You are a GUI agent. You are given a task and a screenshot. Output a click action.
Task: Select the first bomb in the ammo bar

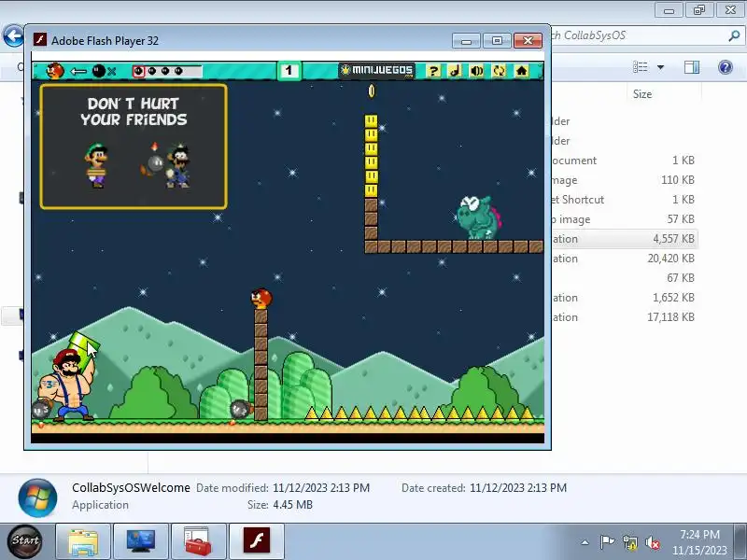[x=138, y=71]
